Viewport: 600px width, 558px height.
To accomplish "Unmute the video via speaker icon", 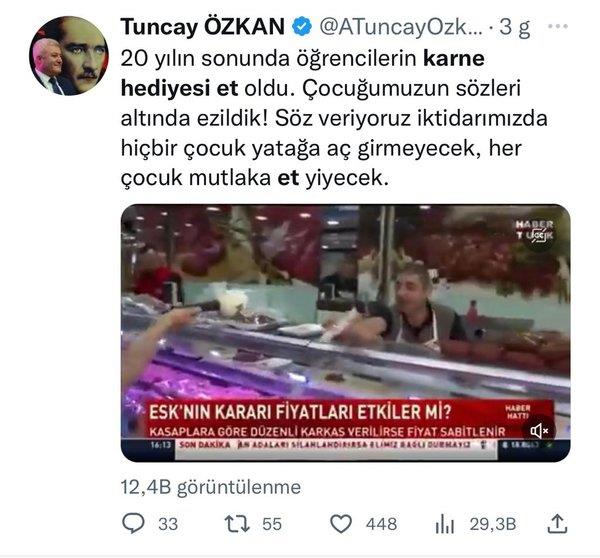I will (x=538, y=431).
